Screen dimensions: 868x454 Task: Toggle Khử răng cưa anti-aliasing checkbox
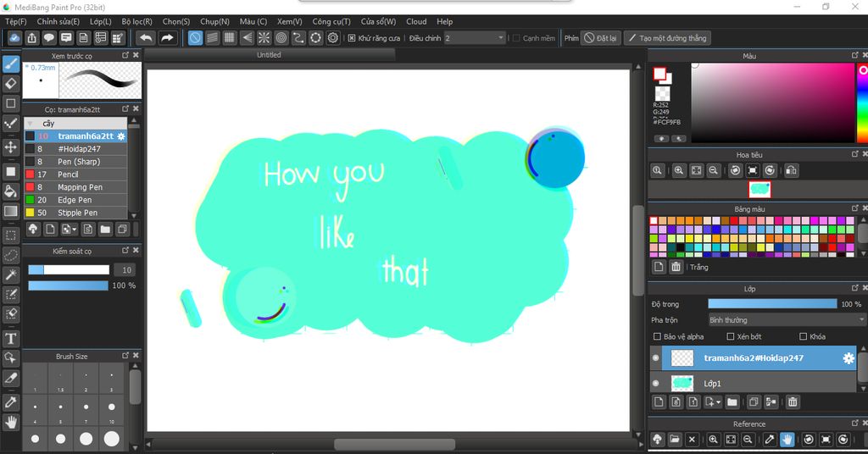[x=352, y=38]
